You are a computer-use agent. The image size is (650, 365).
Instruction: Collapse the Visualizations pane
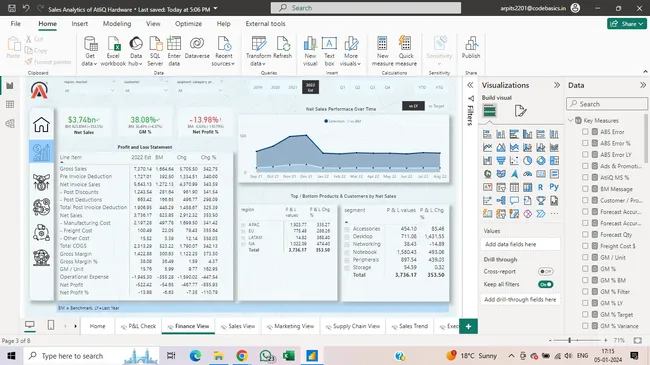557,85
